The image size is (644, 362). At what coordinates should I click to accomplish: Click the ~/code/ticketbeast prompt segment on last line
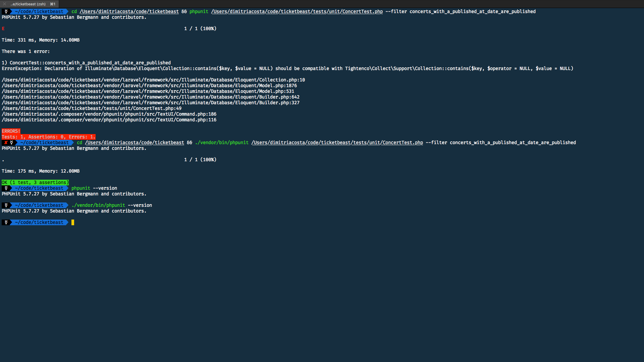click(39, 222)
